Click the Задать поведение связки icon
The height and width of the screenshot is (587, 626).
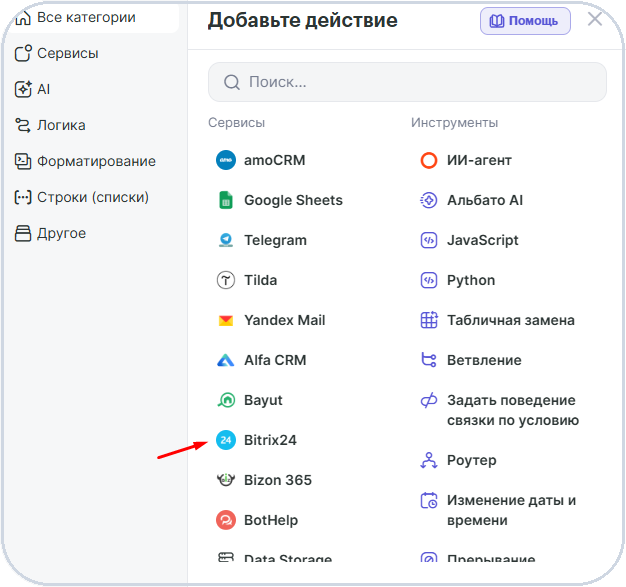tap(429, 400)
